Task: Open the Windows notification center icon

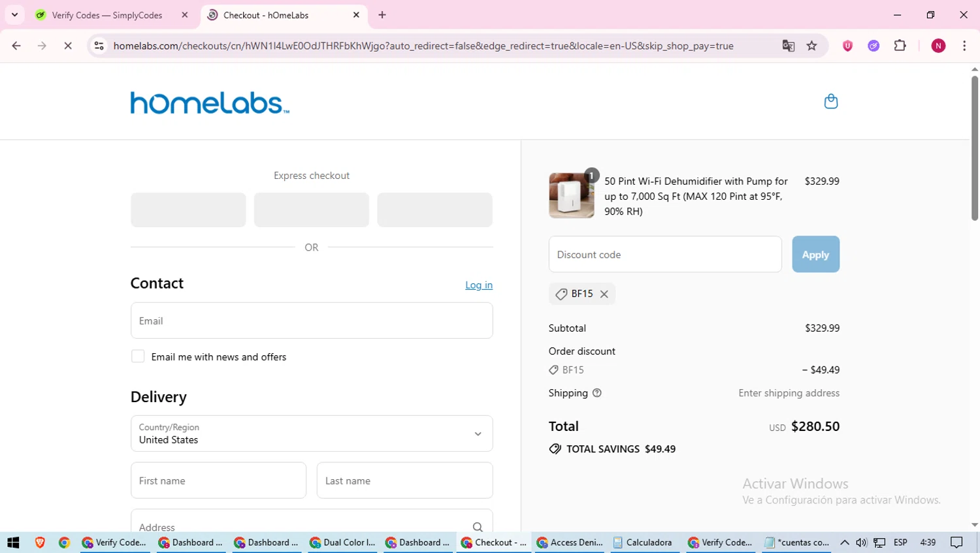Action: [957, 543]
